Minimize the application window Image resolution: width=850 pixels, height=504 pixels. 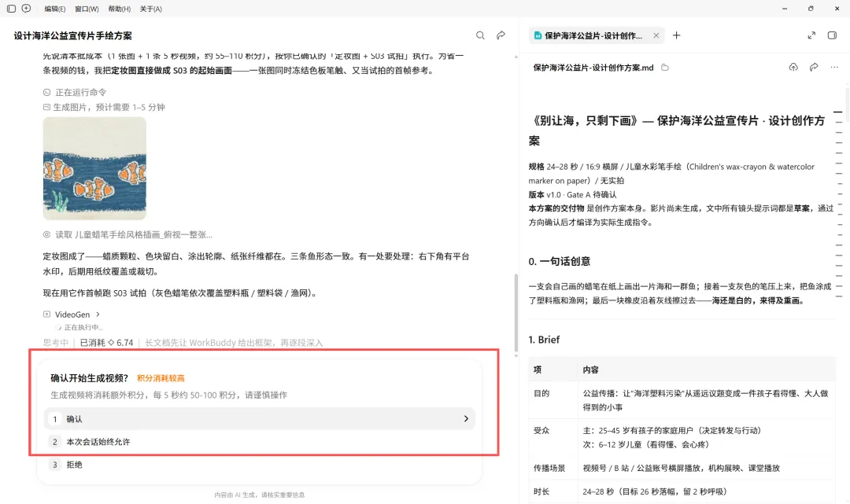coord(785,9)
